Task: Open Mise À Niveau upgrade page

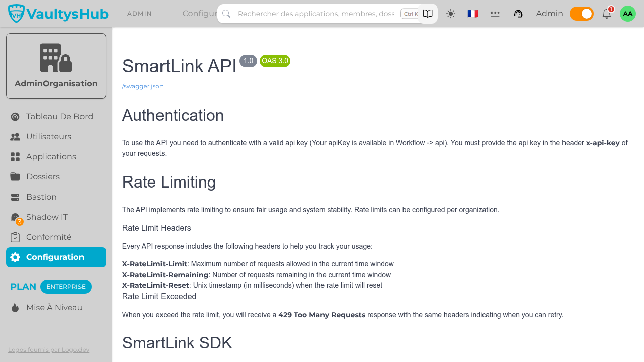Action: (56, 308)
